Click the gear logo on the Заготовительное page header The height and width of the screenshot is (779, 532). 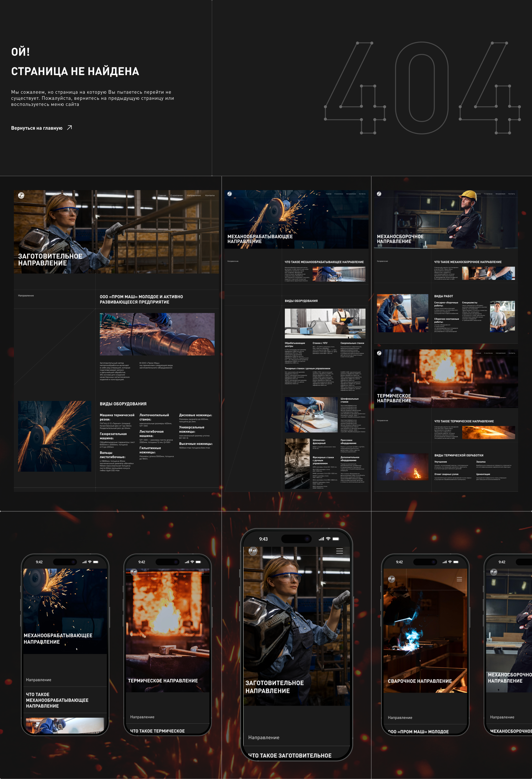(x=21, y=195)
